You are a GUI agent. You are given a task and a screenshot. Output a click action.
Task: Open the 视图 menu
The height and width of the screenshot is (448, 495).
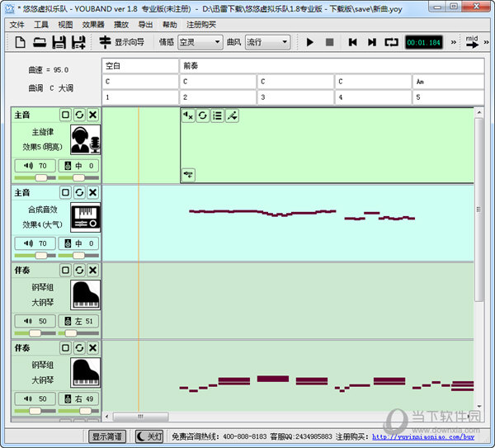[65, 25]
